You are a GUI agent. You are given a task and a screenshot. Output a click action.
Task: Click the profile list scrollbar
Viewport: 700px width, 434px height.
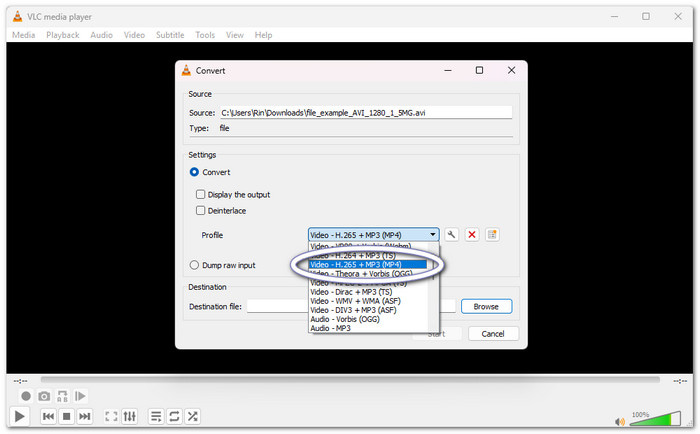(x=433, y=287)
